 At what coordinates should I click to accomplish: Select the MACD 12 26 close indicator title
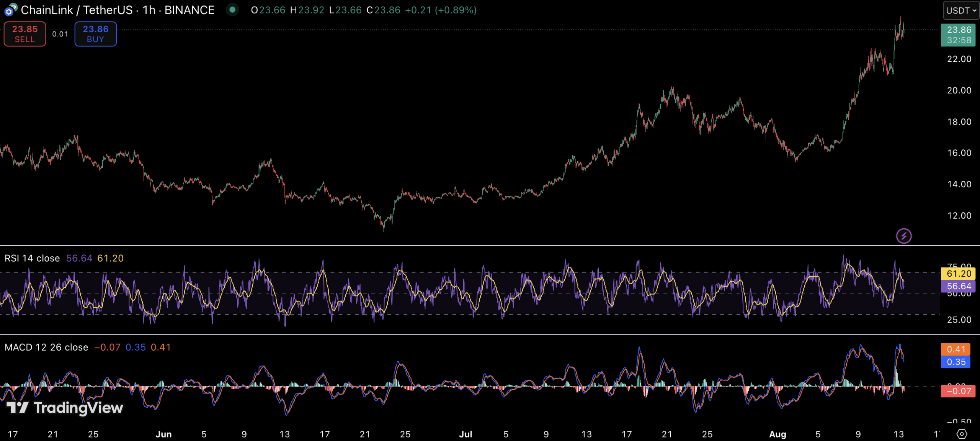click(46, 347)
